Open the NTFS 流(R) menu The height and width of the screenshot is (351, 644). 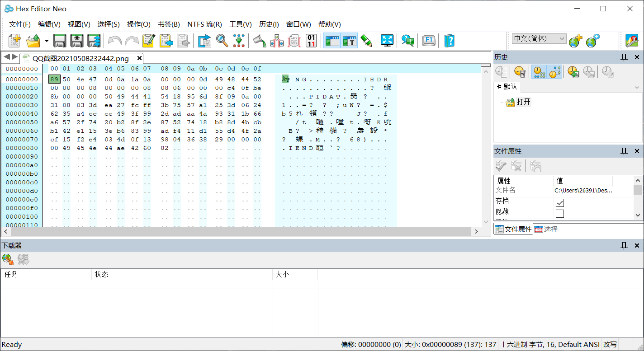tap(204, 24)
